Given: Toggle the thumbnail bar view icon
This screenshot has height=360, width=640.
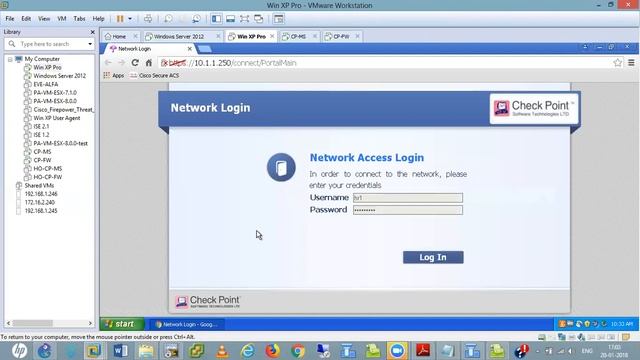Looking at the screenshot, I should tap(231, 19).
